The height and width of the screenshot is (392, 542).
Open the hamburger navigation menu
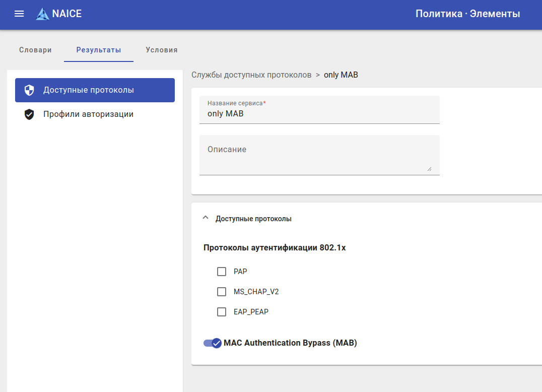[x=19, y=14]
